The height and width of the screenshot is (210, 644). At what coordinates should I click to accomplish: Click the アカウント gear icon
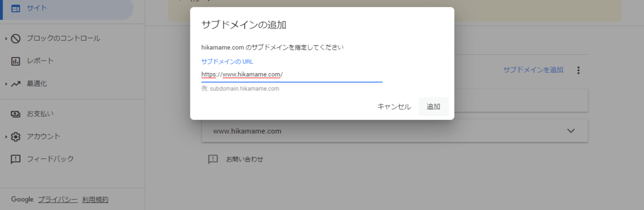[x=16, y=136]
